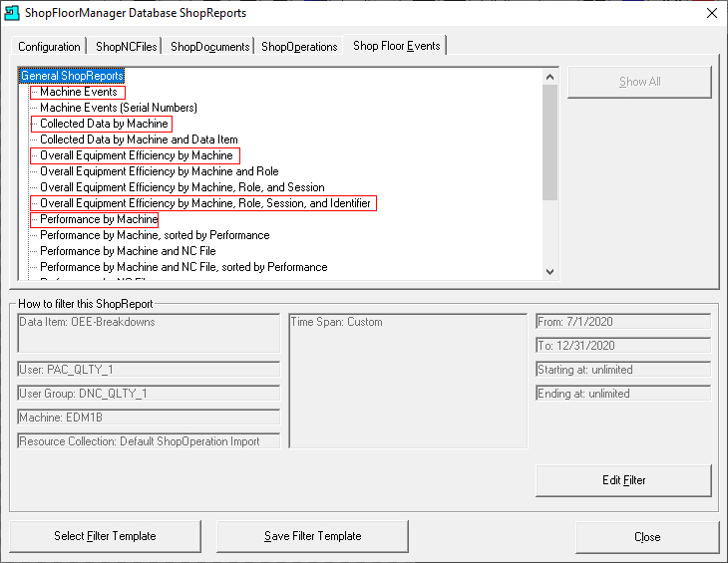Choose Collected Data by Machine and Data Item
Viewport: 728px width, 563px height.
pyautogui.click(x=139, y=140)
